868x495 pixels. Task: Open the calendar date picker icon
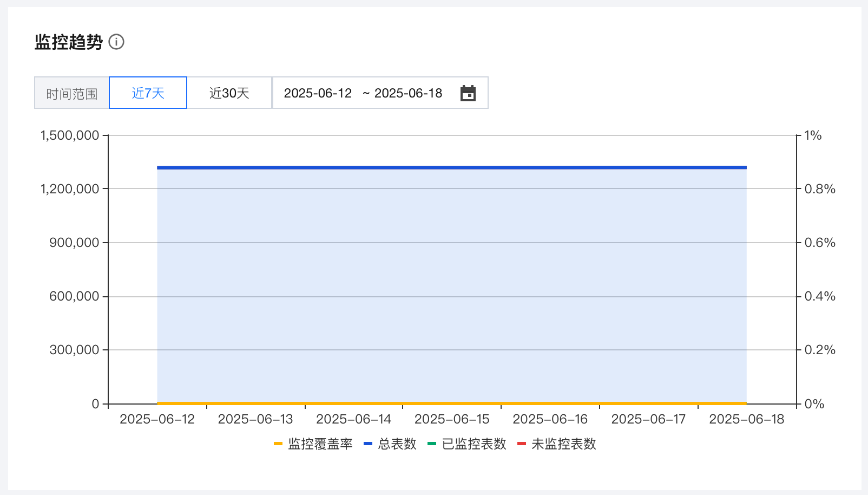pyautogui.click(x=468, y=93)
